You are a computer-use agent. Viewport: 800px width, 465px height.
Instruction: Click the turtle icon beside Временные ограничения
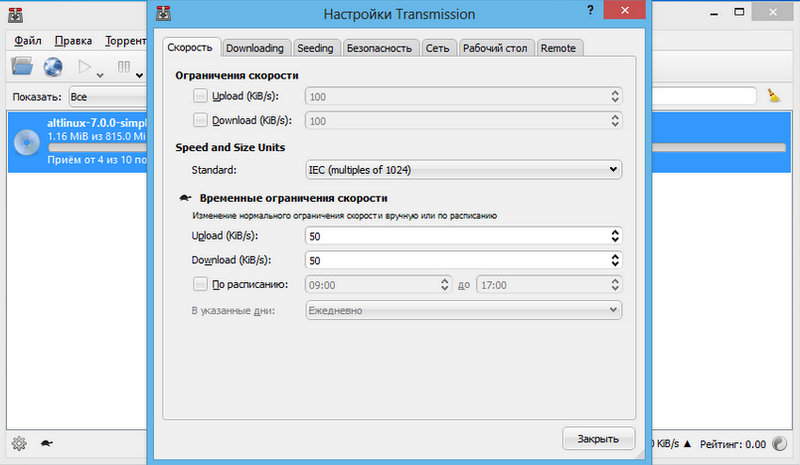(185, 198)
